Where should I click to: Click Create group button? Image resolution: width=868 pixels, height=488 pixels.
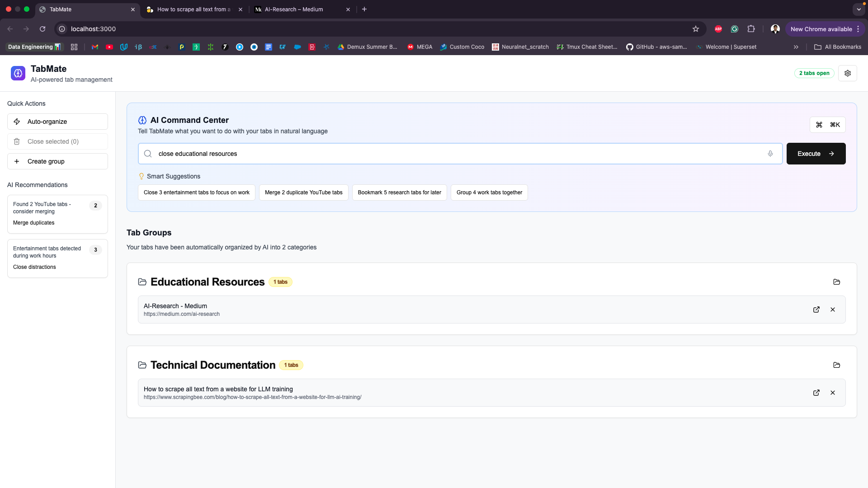click(57, 161)
